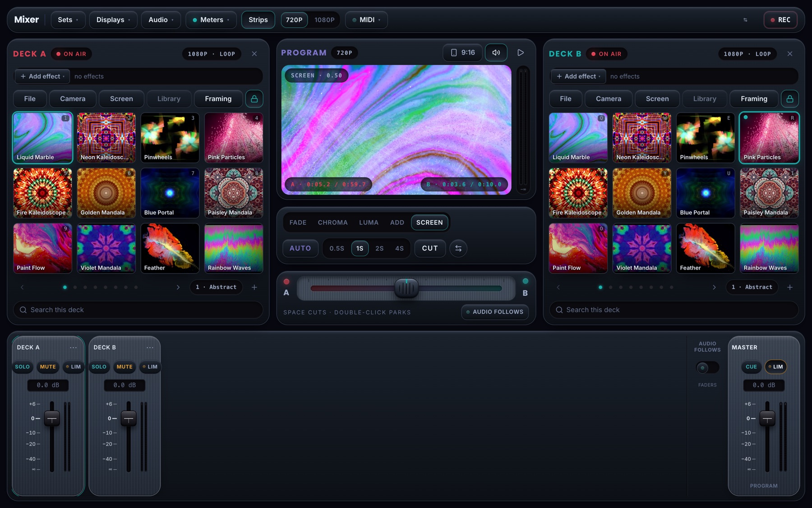Image resolution: width=812 pixels, height=508 pixels.
Task: Click the program audio speaker icon
Action: tap(496, 52)
